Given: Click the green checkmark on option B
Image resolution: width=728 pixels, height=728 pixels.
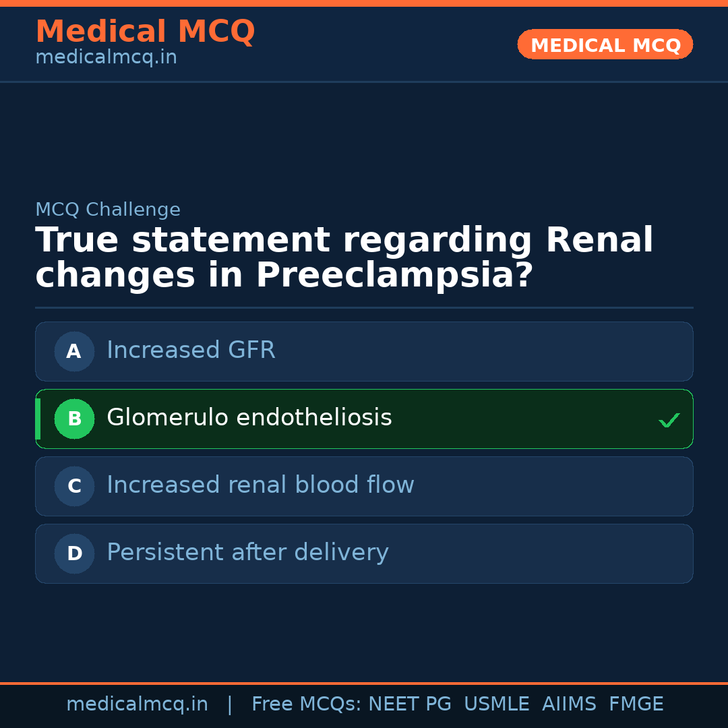Looking at the screenshot, I should pyautogui.click(x=669, y=421).
